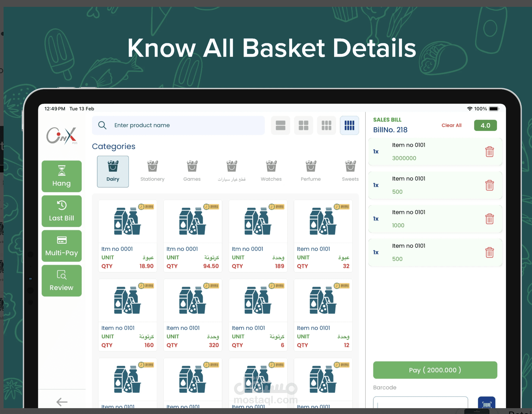Image resolution: width=532 pixels, height=414 pixels.
Task: Select the Stationery category
Action: tap(152, 171)
